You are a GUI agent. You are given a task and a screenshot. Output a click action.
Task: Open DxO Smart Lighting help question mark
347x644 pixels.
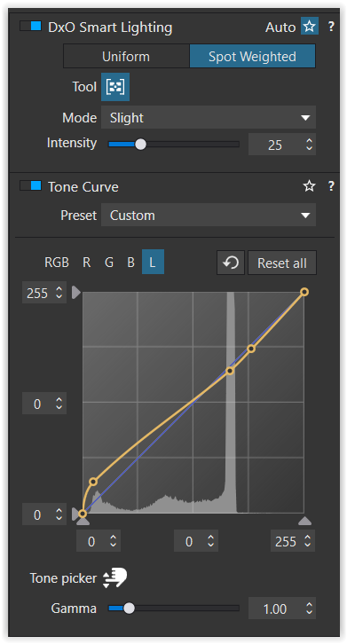[x=331, y=27]
